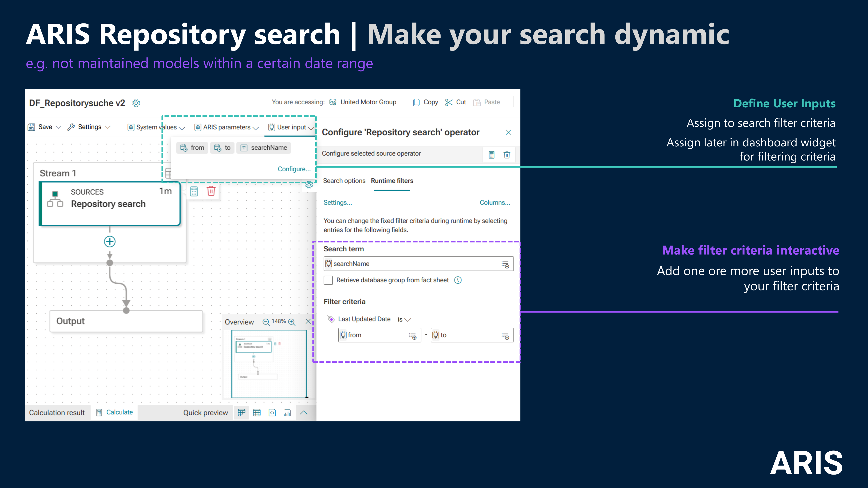
Task: Expand the quick preview panel upward
Action: click(x=304, y=413)
